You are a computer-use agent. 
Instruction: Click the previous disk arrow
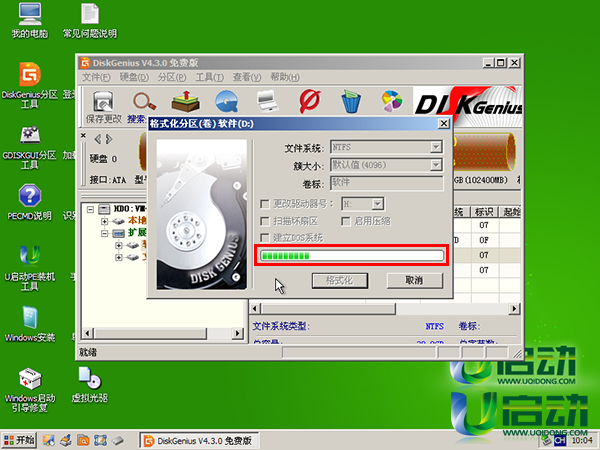[98, 139]
